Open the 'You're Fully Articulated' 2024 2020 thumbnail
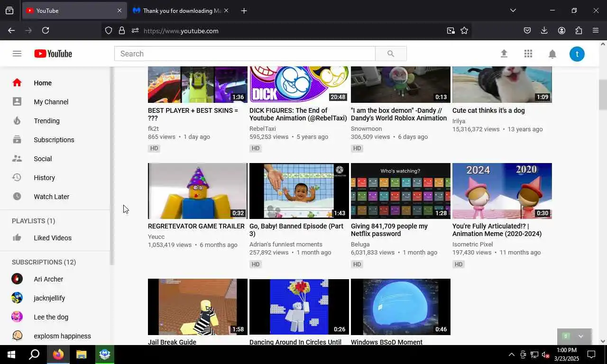The image size is (607, 364). coord(502,191)
